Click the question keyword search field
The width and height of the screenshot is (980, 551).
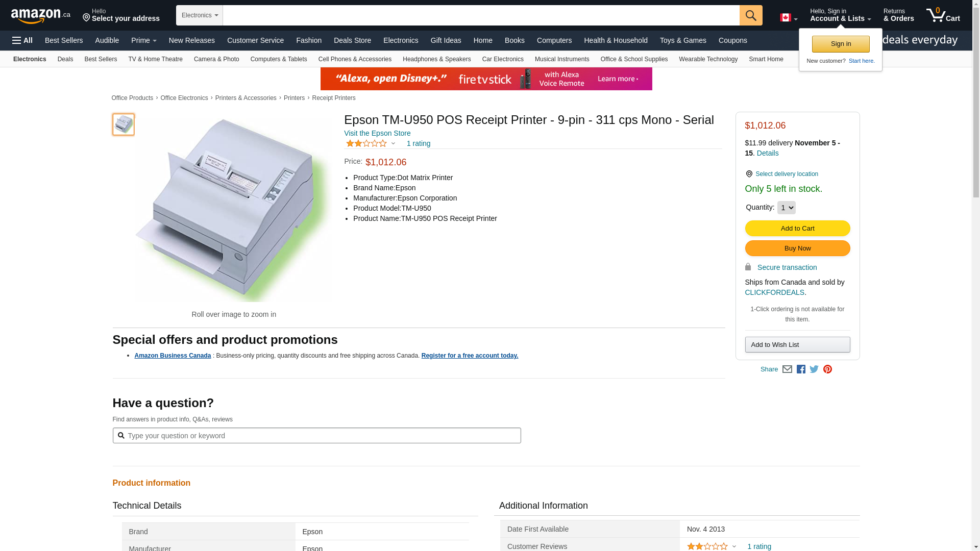coord(322,436)
